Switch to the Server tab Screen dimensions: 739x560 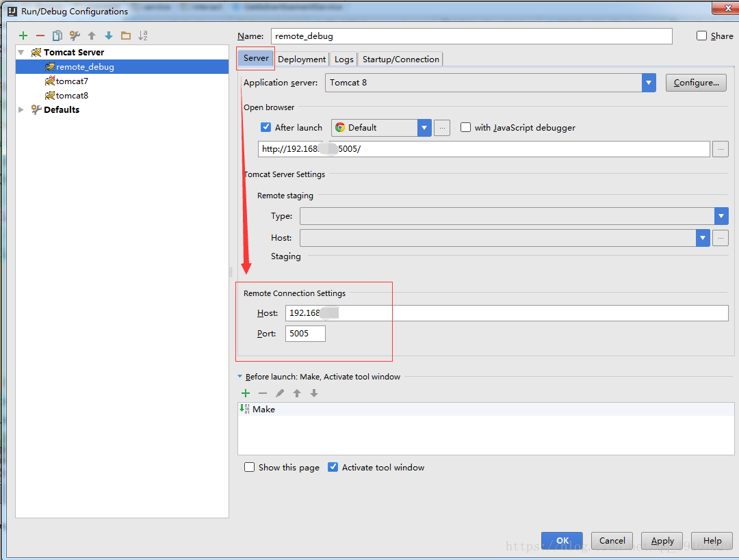point(256,58)
